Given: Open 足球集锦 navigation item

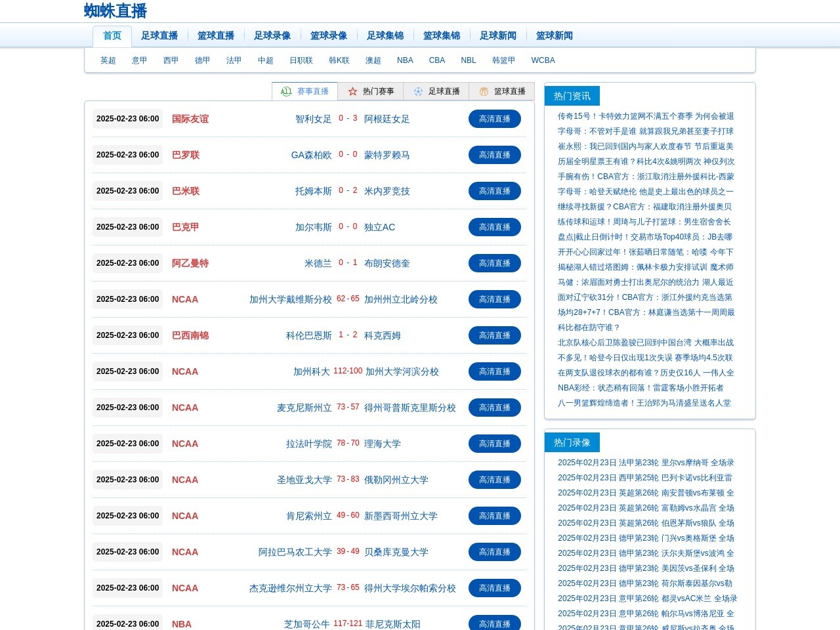Looking at the screenshot, I should click(385, 36).
